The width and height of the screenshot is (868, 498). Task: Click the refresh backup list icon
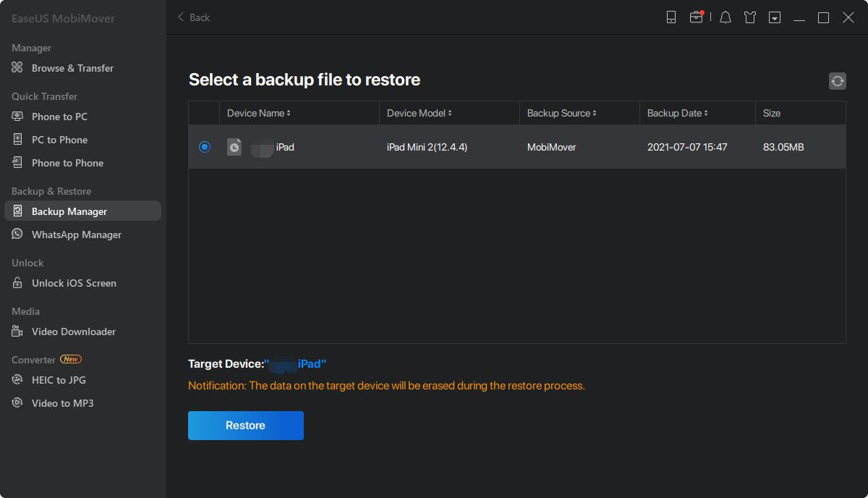coord(837,81)
